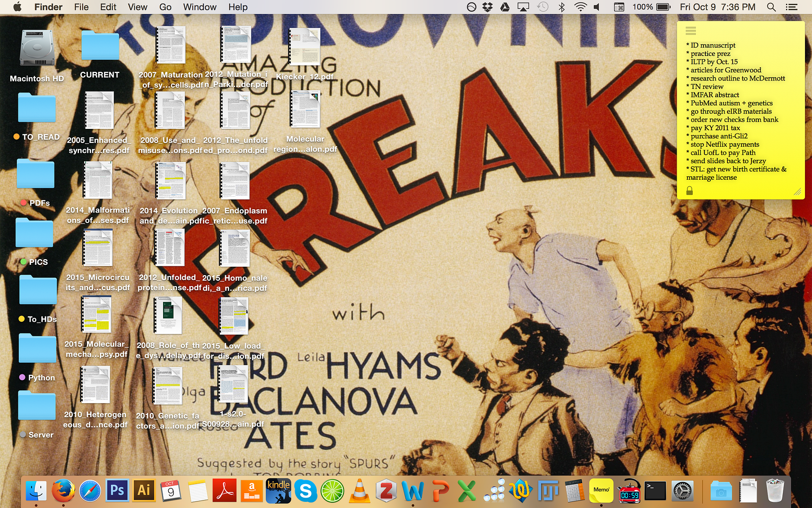Open the Amazon Music app in Dock
The image size is (812, 508).
point(252,491)
